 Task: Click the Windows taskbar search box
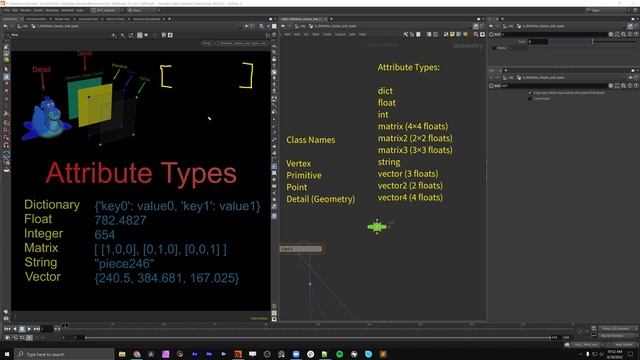pyautogui.click(x=64, y=354)
